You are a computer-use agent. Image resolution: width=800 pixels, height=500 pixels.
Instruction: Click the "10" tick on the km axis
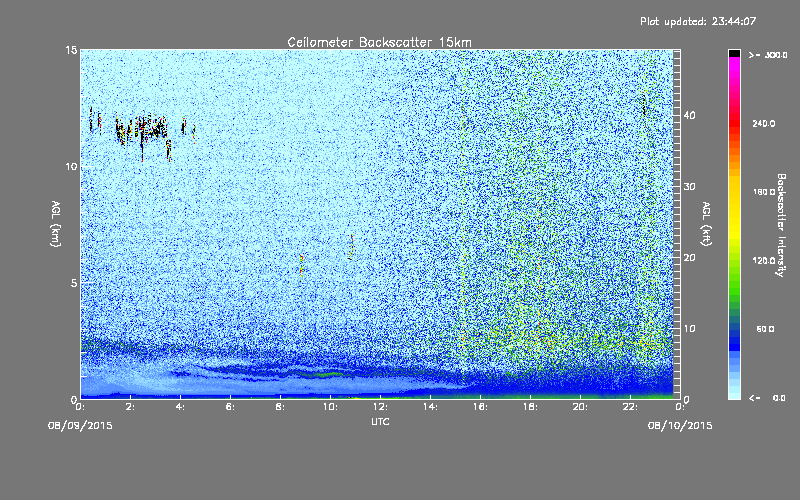pos(71,166)
